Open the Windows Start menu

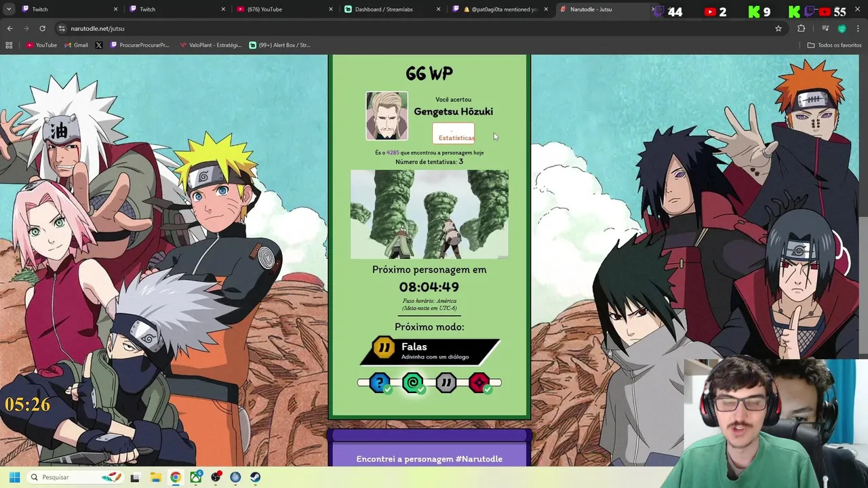[x=14, y=477]
